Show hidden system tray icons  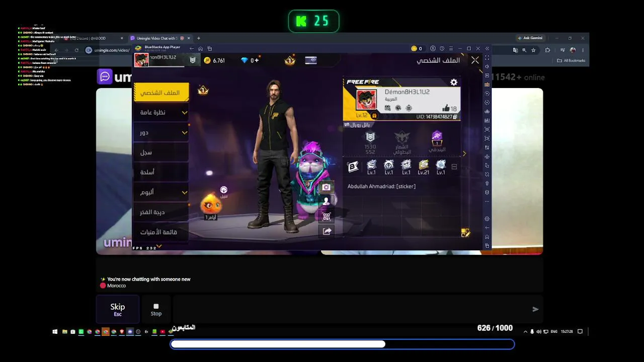tap(526, 332)
